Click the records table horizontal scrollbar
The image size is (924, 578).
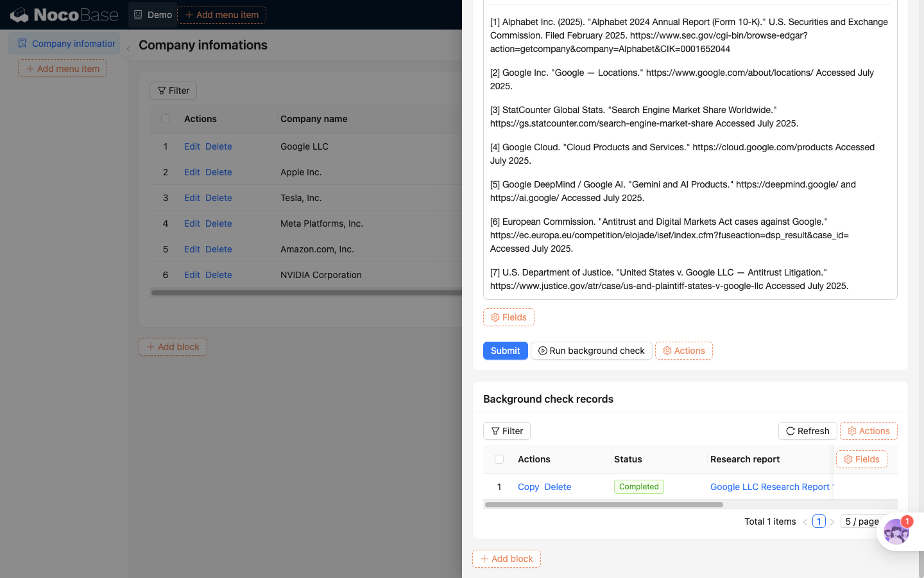pyautogui.click(x=604, y=505)
